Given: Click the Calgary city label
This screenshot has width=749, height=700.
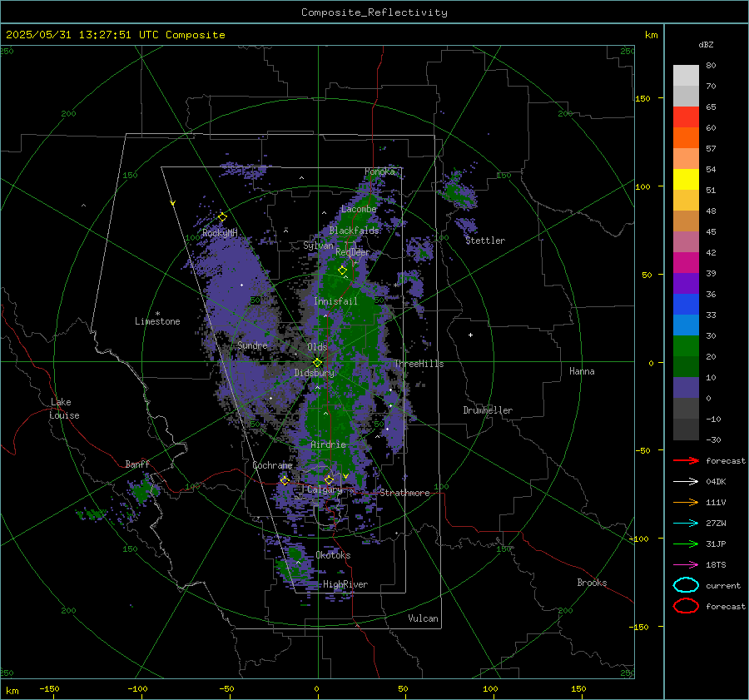Looking at the screenshot, I should (x=325, y=489).
